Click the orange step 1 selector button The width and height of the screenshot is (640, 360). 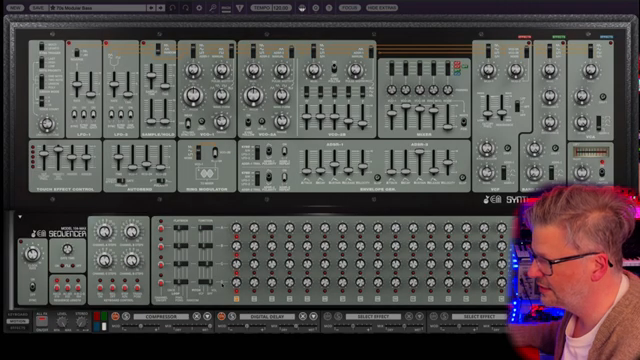(x=236, y=299)
